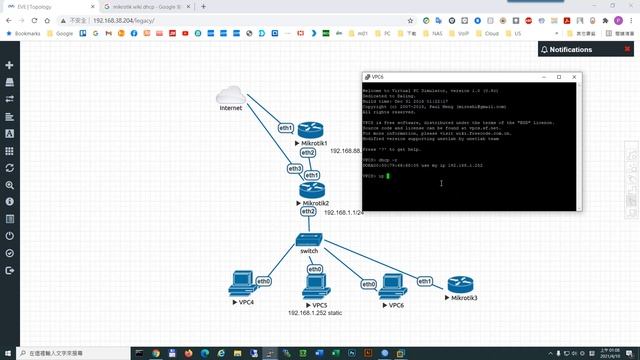Click the browser back arrow
Viewport: 640px width, 360px height.
(x=9, y=20)
